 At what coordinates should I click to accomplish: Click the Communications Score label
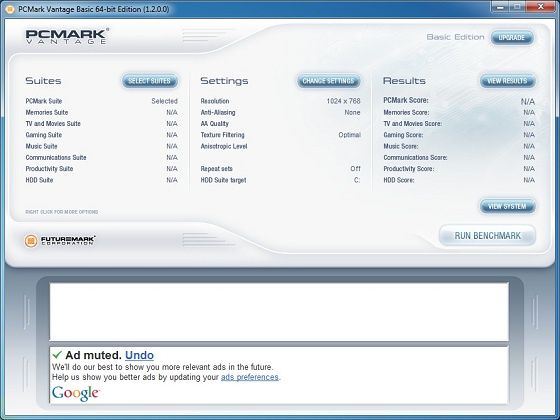click(415, 158)
